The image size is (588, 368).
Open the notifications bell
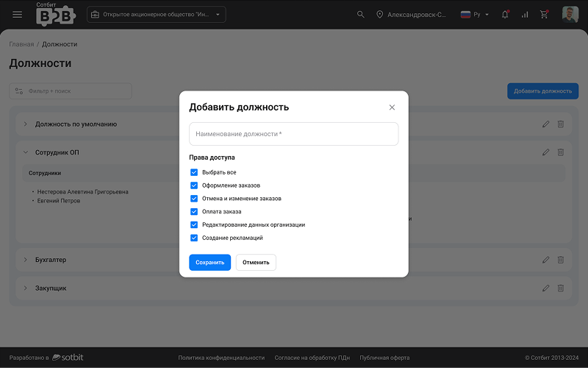[x=505, y=15]
